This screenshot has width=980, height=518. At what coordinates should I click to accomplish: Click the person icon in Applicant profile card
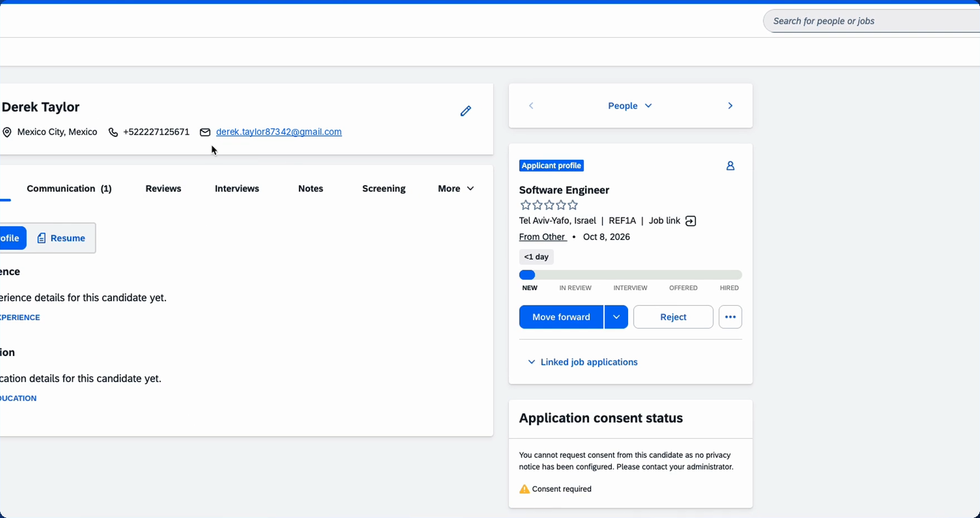point(730,165)
